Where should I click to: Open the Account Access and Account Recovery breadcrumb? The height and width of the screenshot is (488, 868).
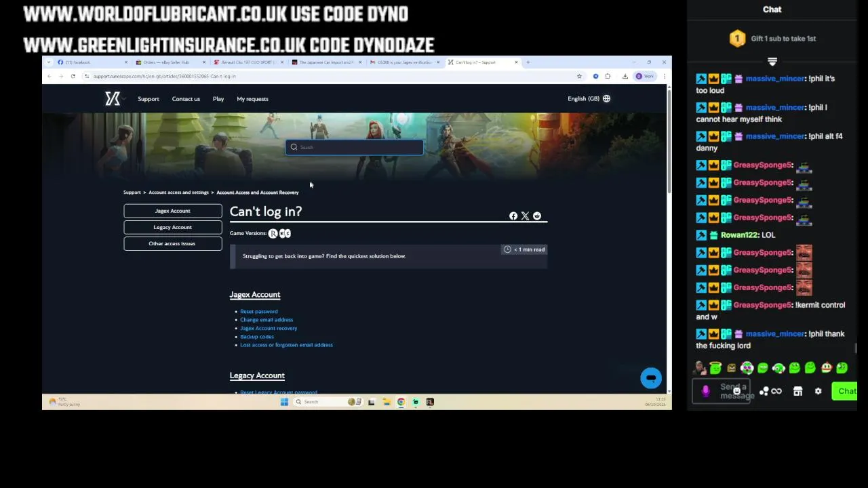pos(258,192)
